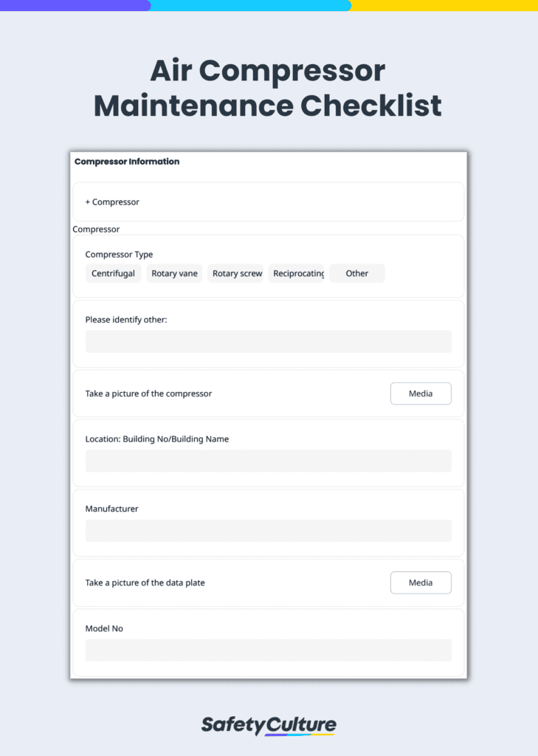Click the Compressor Type question label
This screenshot has height=756, width=538.
pos(119,254)
